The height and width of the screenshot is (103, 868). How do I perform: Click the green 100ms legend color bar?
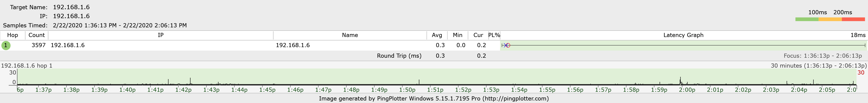point(807,19)
